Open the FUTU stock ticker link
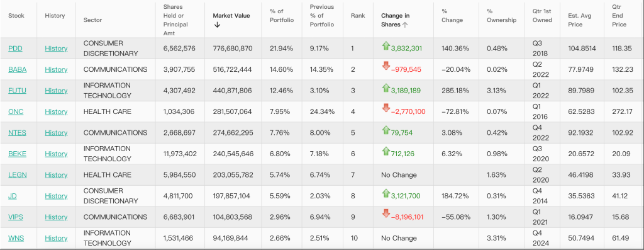The height and width of the screenshot is (250, 644). [17, 91]
